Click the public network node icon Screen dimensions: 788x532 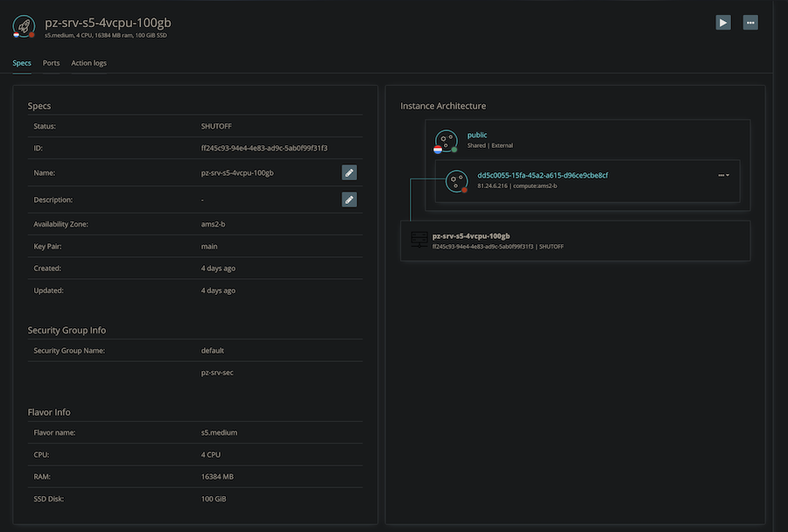446,138
